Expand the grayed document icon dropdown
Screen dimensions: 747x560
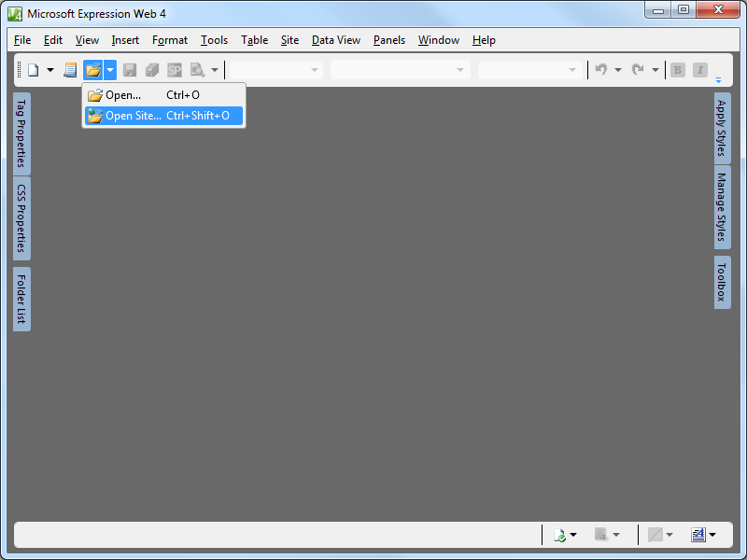616,535
